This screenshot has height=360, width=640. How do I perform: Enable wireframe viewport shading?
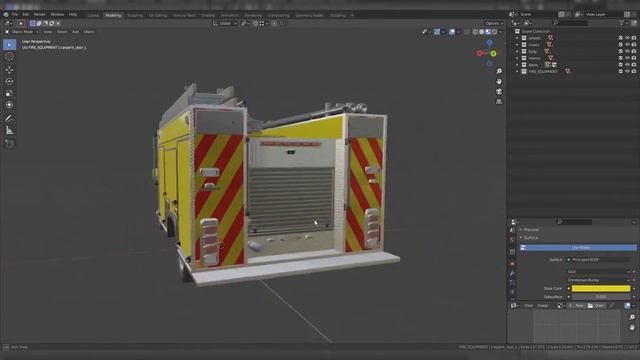coord(475,32)
